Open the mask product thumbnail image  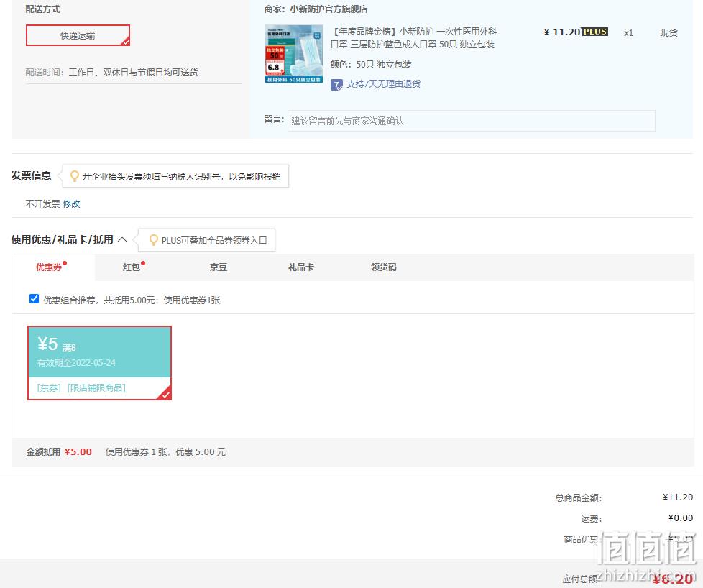(294, 54)
